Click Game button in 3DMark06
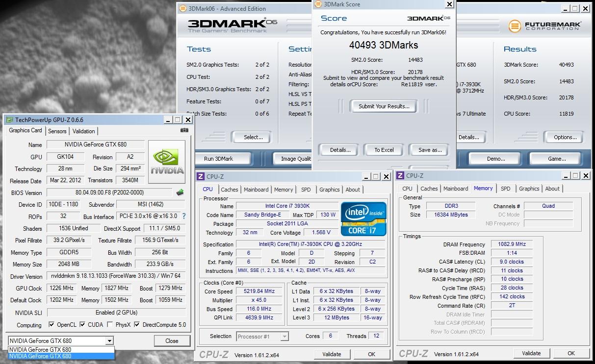The width and height of the screenshot is (595, 364). [x=557, y=159]
